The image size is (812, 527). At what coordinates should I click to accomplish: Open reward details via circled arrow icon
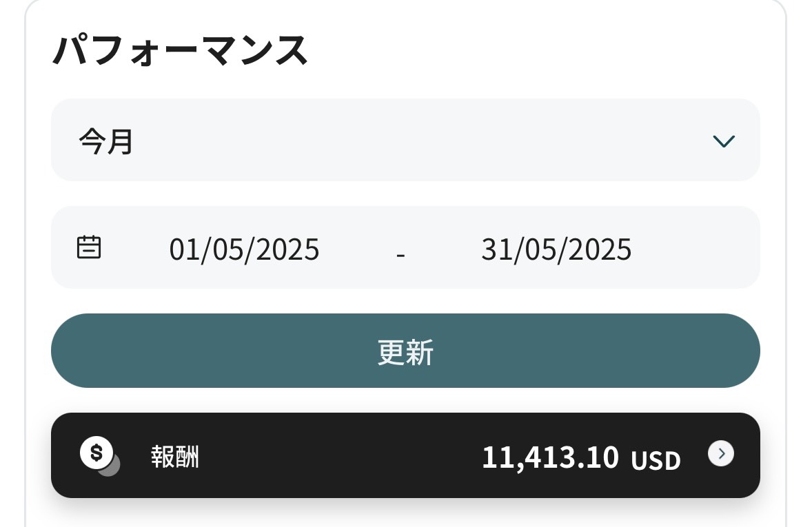coord(721,453)
